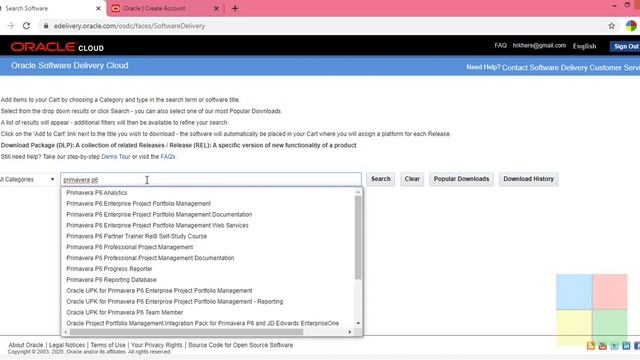This screenshot has width=640, height=360.
Task: Open a new tab with the plus icon
Action: point(235,9)
